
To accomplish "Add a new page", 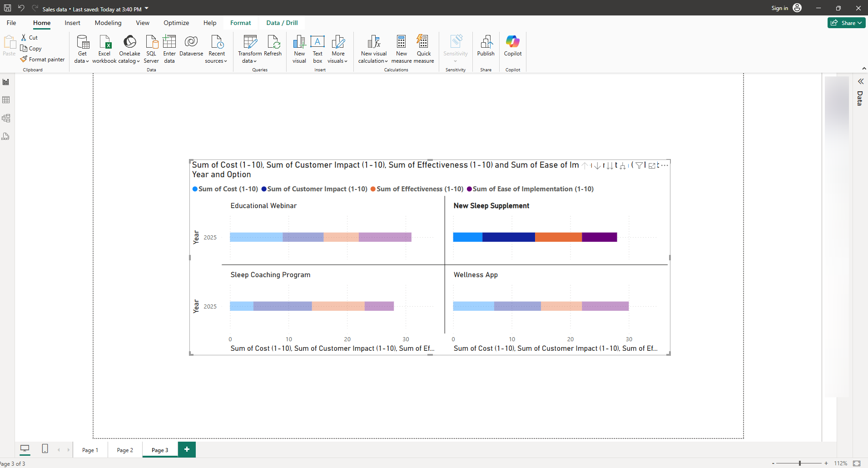I will (187, 449).
